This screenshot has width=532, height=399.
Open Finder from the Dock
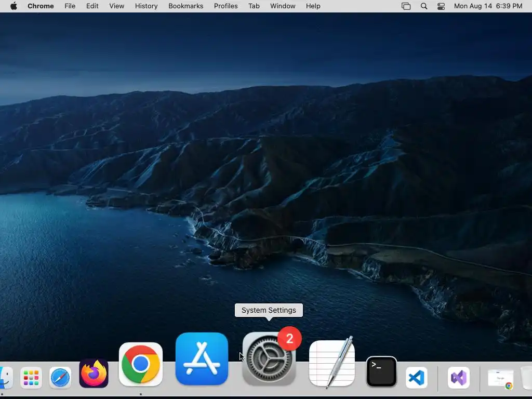click(5, 377)
